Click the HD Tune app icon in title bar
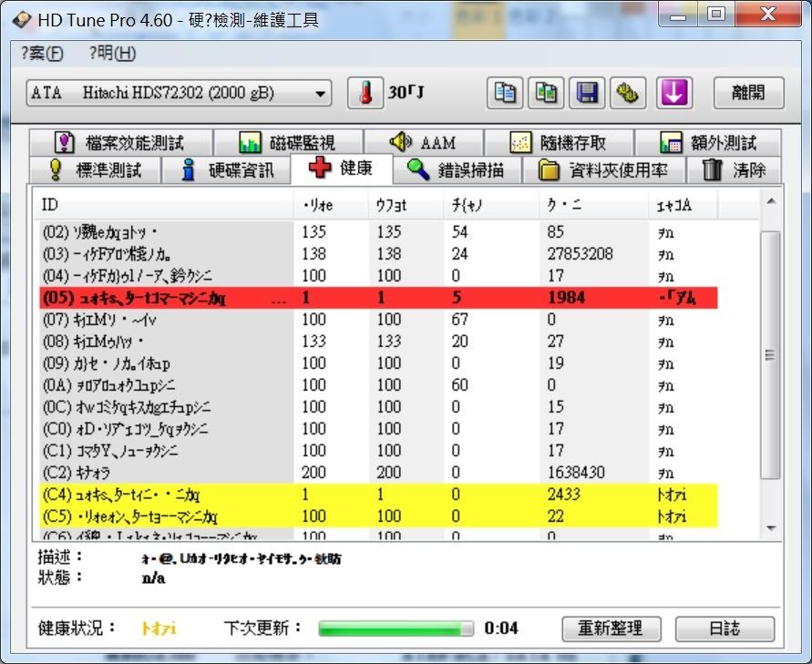The height and width of the screenshot is (664, 812). point(22,20)
